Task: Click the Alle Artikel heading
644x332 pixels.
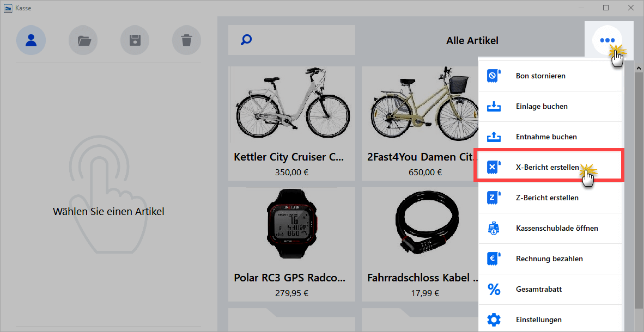Action: click(x=472, y=40)
